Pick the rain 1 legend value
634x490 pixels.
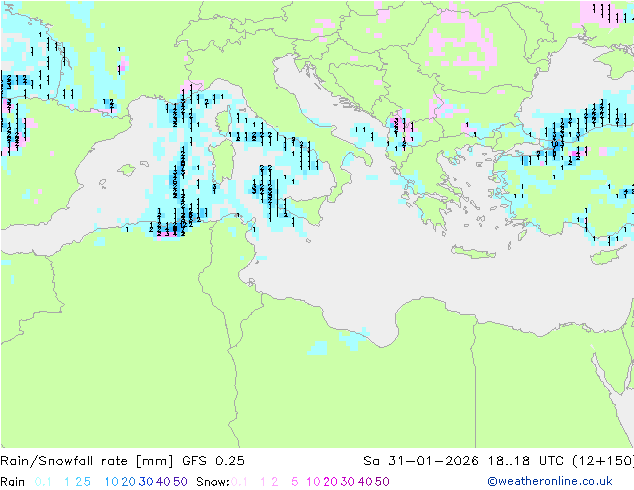point(67,482)
